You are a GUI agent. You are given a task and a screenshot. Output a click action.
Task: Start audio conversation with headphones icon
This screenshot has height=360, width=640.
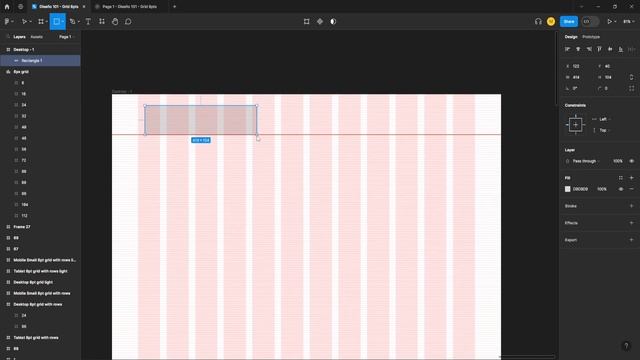click(x=538, y=22)
